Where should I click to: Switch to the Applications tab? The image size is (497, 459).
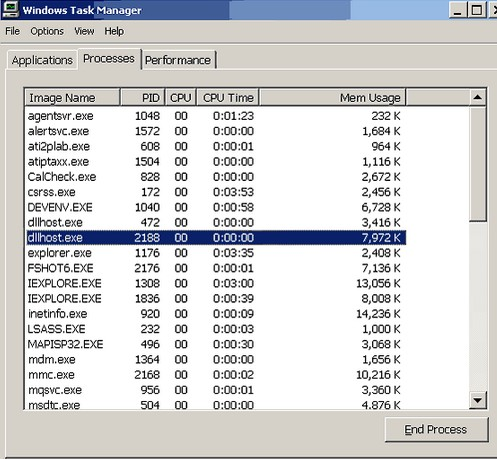[x=42, y=60]
